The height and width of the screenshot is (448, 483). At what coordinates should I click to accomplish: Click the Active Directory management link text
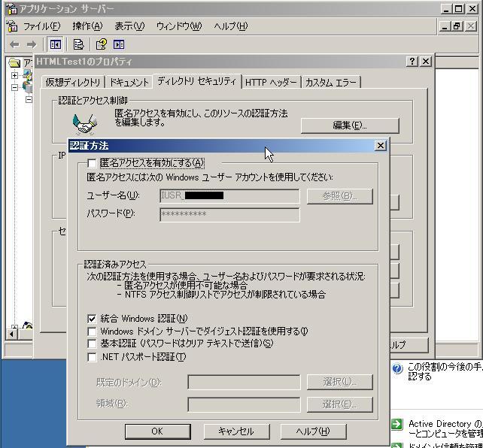(445, 428)
